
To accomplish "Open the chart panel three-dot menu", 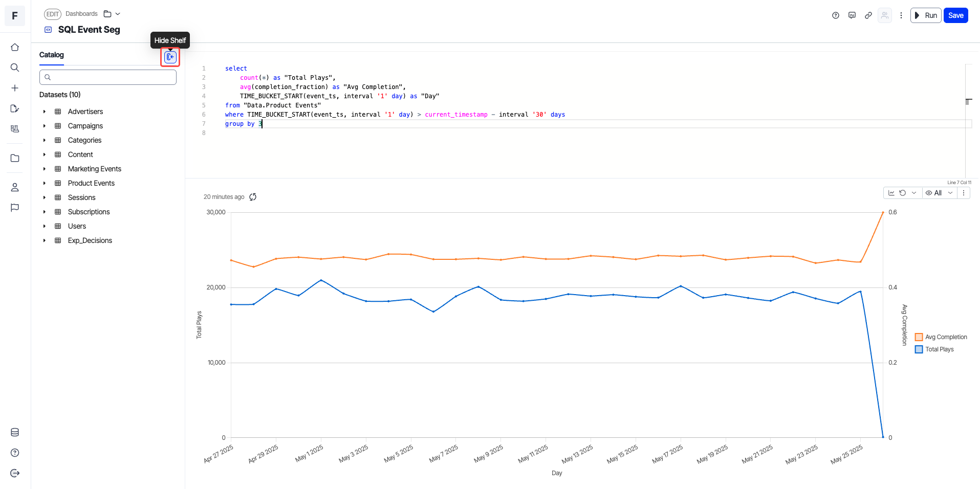I will (x=964, y=193).
